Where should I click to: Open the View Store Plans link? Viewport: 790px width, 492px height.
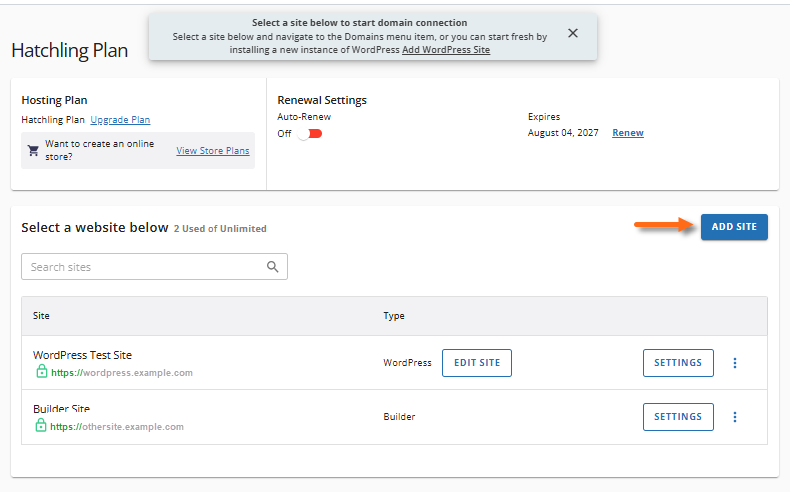point(213,151)
